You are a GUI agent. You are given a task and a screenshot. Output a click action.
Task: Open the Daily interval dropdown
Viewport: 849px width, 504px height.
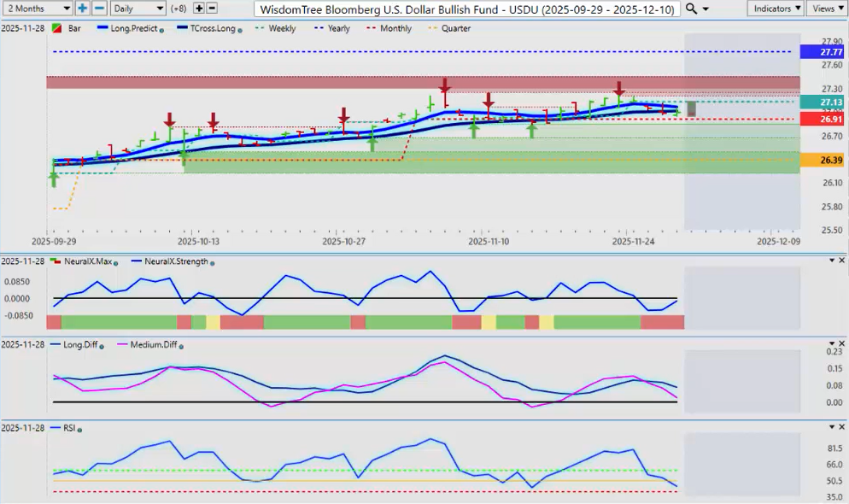coord(138,8)
